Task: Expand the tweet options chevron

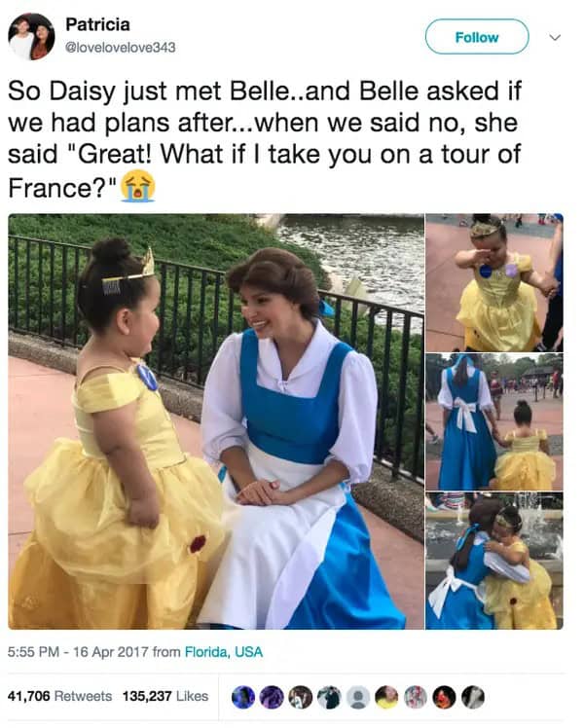Action: coord(555,37)
